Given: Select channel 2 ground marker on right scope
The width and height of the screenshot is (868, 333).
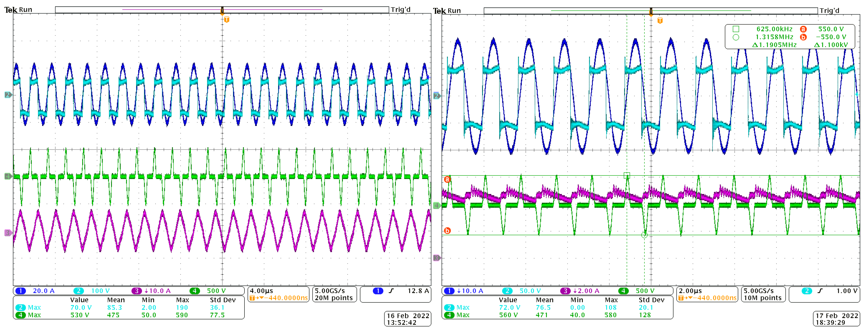Looking at the screenshot, I should coord(436,96).
